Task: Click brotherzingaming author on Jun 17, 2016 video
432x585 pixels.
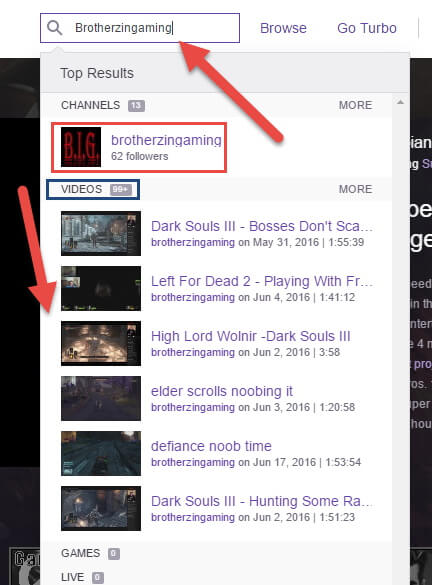Action: coord(193,462)
